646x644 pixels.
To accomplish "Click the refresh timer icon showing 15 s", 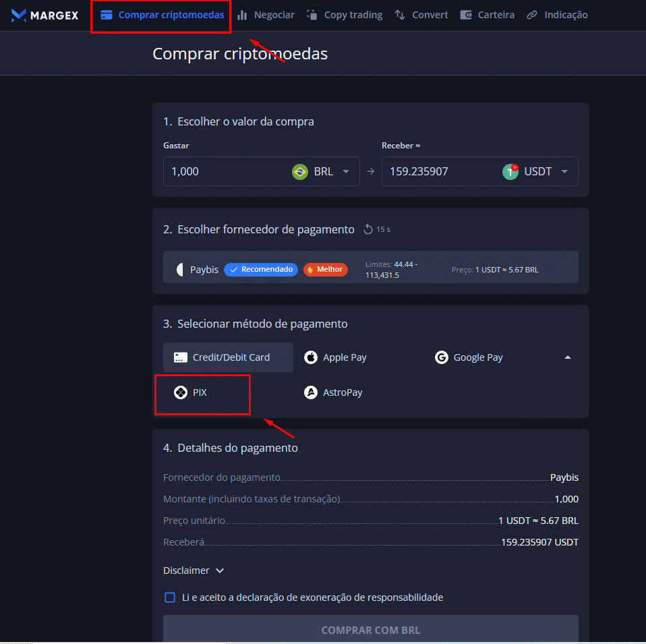I will [x=368, y=229].
